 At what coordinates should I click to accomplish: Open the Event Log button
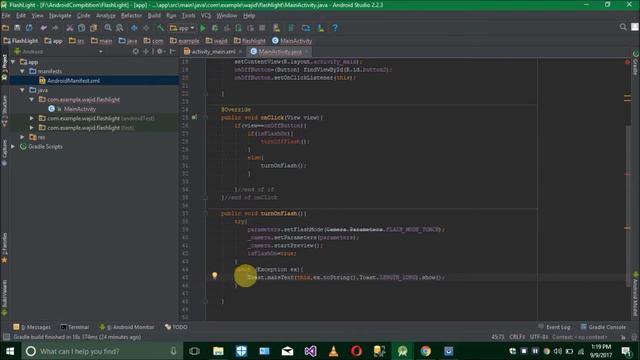(554, 327)
